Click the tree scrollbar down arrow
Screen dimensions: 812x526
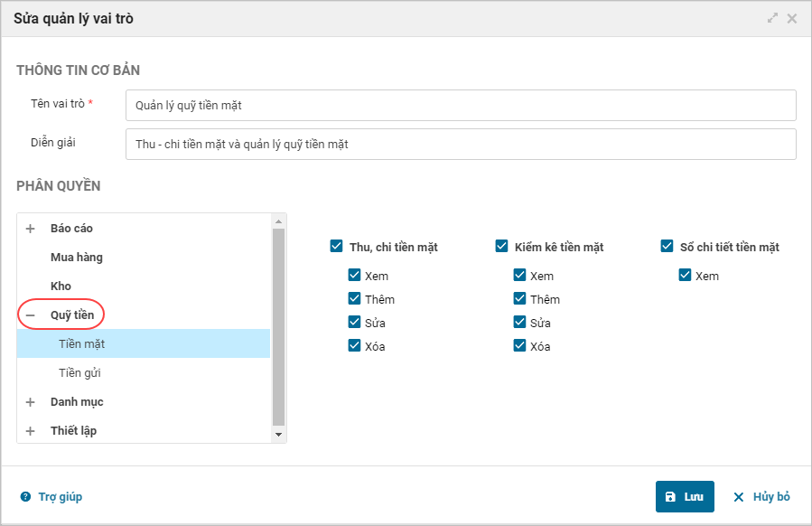click(x=279, y=435)
